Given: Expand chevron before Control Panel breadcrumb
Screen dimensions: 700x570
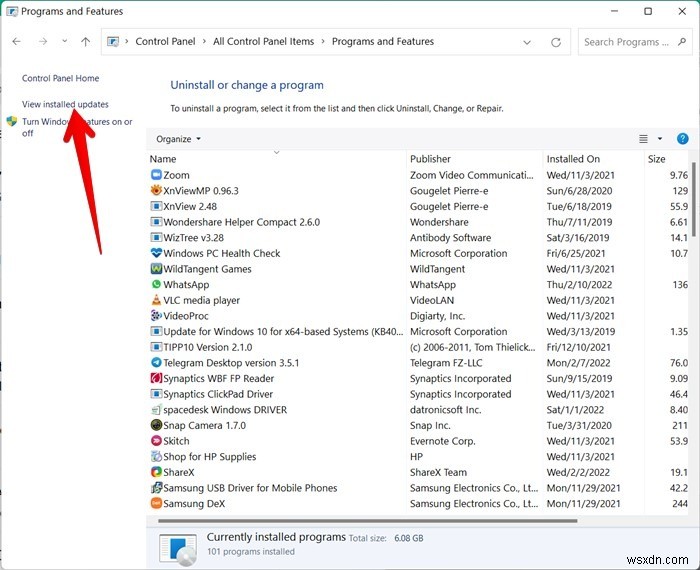Looking at the screenshot, I should tap(127, 42).
